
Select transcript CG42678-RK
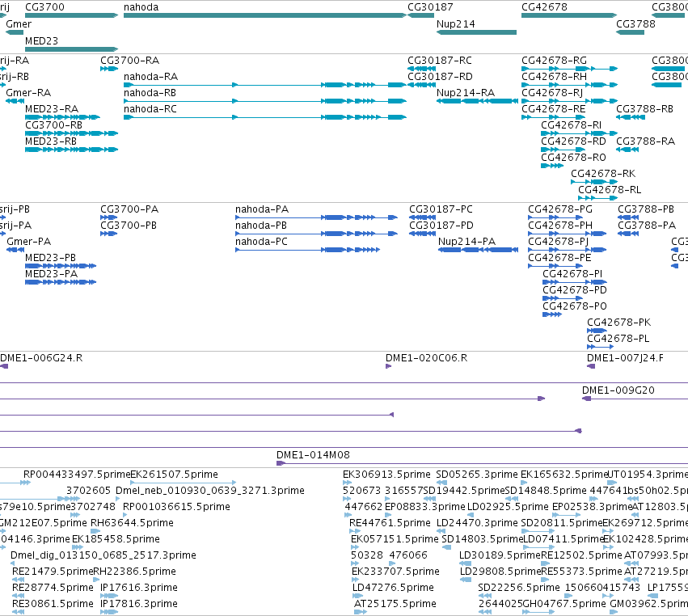point(594,182)
